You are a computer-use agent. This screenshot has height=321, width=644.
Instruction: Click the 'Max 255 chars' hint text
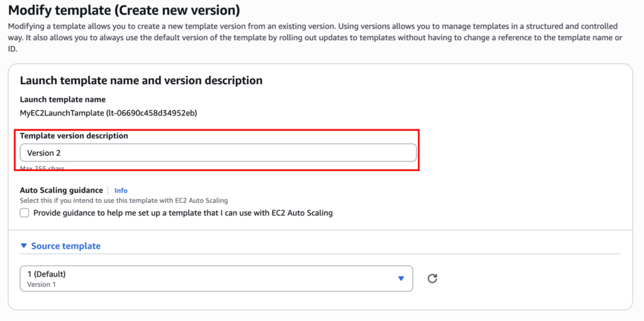(x=42, y=169)
